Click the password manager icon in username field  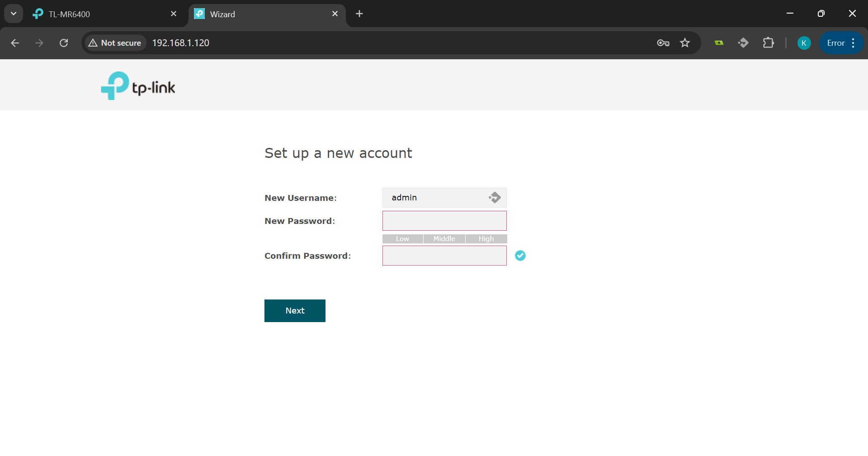pos(495,198)
